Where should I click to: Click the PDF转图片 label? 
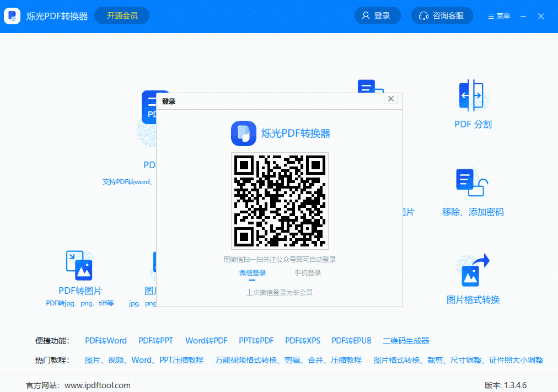click(x=80, y=291)
